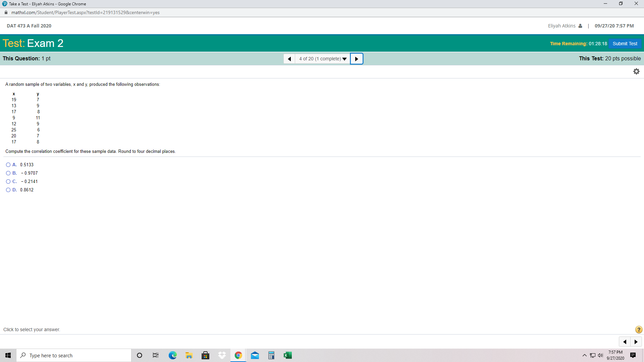Click the browser address bar URL
The image size is (644, 362).
[x=86, y=12]
